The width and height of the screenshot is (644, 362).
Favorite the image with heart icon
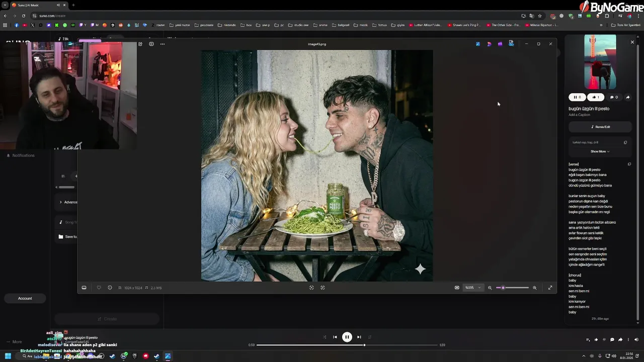pos(99,288)
